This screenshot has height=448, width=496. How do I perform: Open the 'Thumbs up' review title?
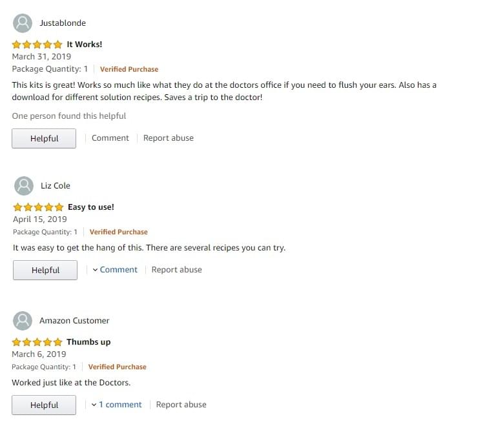tap(88, 342)
